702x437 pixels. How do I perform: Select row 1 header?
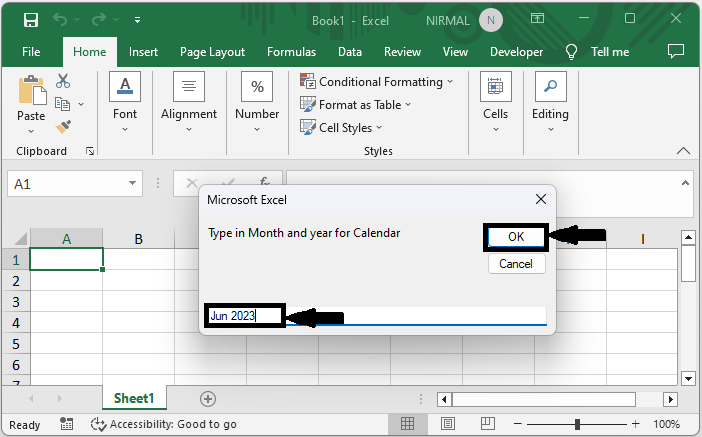(16, 260)
